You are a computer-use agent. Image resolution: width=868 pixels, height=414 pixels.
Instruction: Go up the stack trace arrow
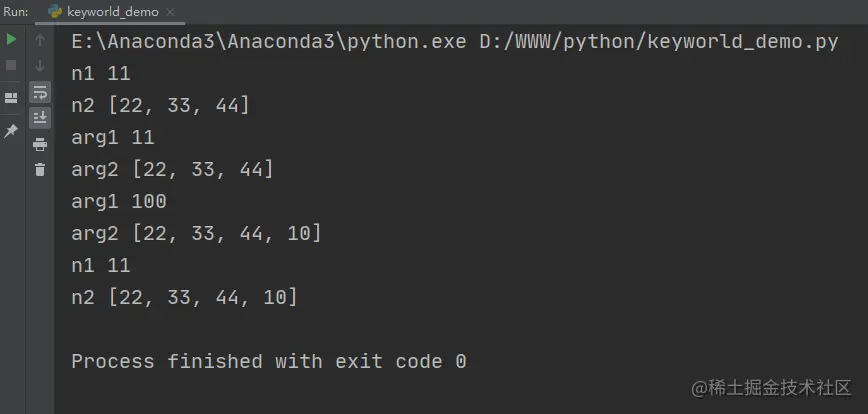click(40, 39)
